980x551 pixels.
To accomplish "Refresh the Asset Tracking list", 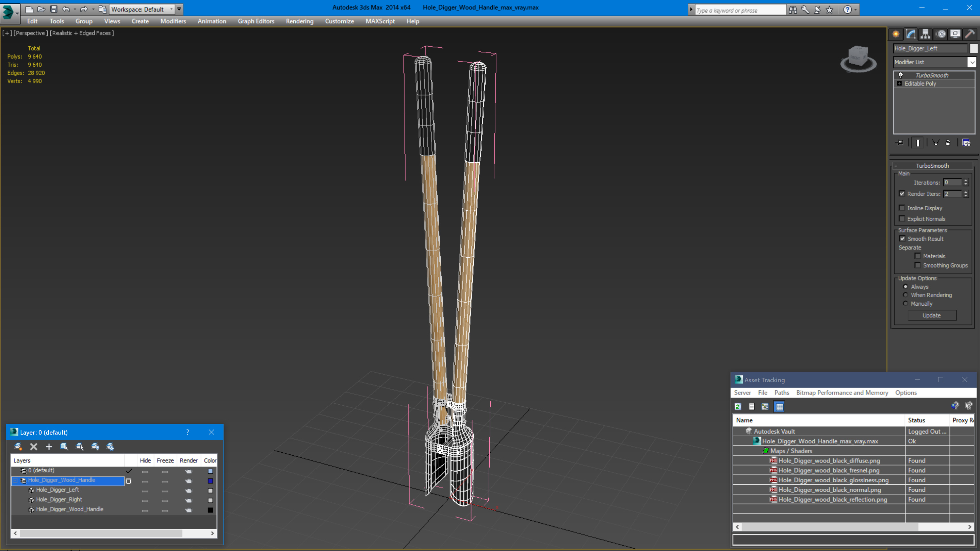I will [738, 406].
